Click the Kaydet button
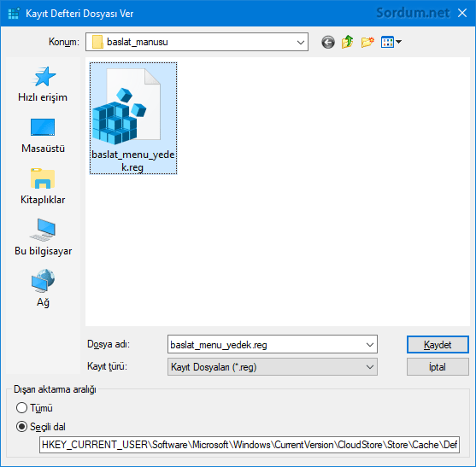Image resolution: width=476 pixels, height=467 pixels. click(x=438, y=345)
